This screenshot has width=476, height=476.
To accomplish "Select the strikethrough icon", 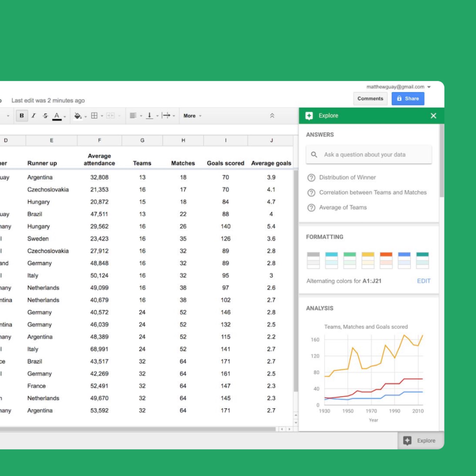I will point(45,116).
